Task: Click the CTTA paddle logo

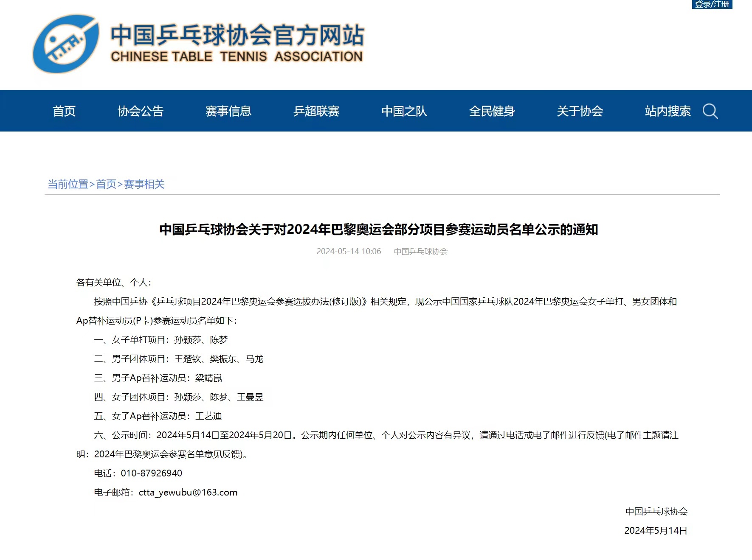Action: coord(66,44)
